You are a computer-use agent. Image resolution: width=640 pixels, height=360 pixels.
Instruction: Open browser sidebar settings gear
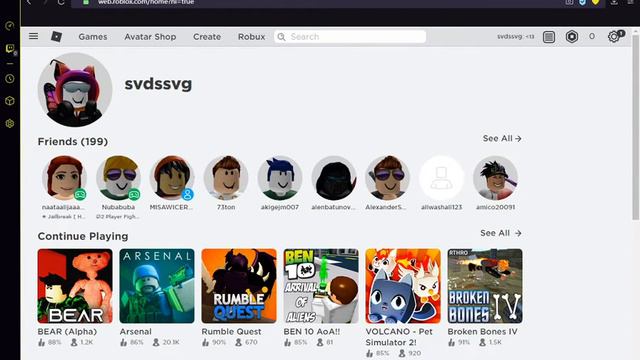[10, 123]
